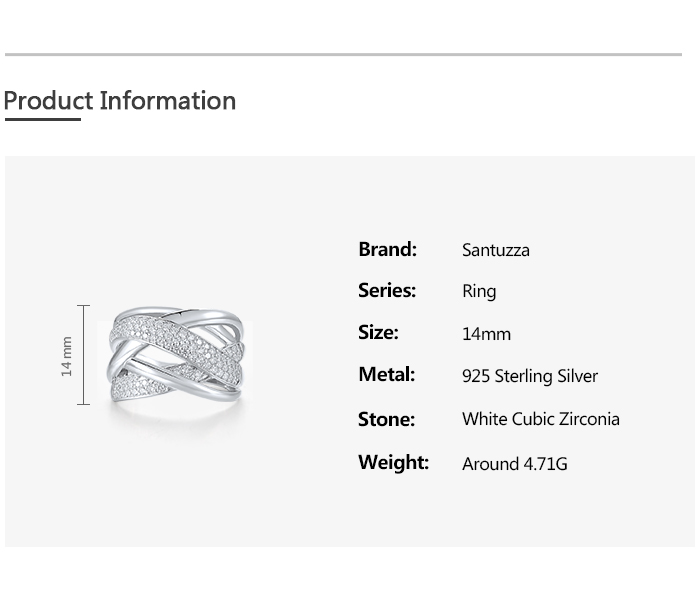Select the Weight label
Image resolution: width=700 pixels, height=607 pixels.
tap(393, 462)
